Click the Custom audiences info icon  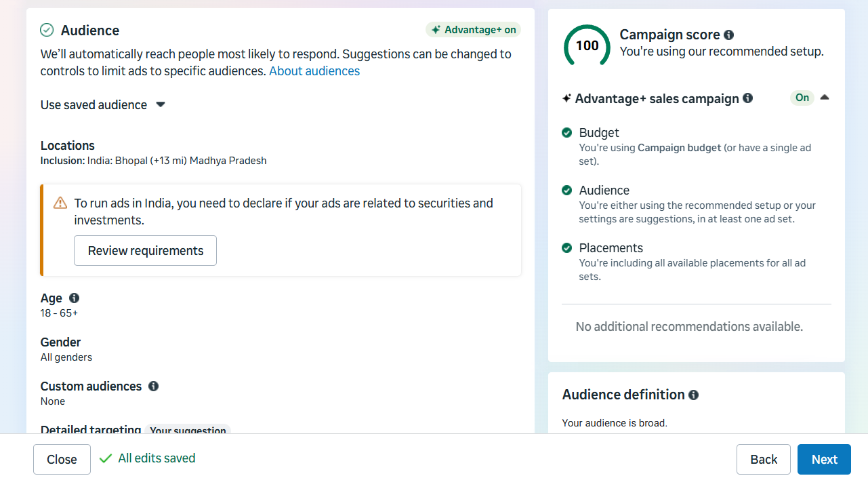pos(153,386)
